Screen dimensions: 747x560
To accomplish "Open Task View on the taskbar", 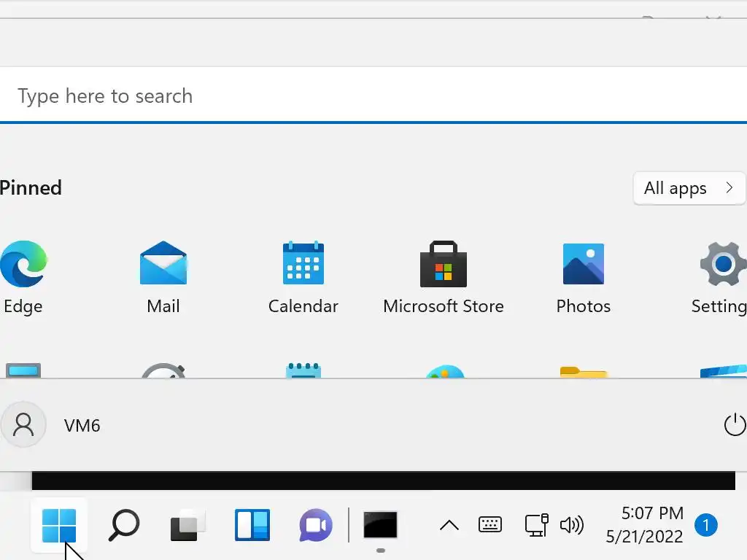I will [187, 525].
